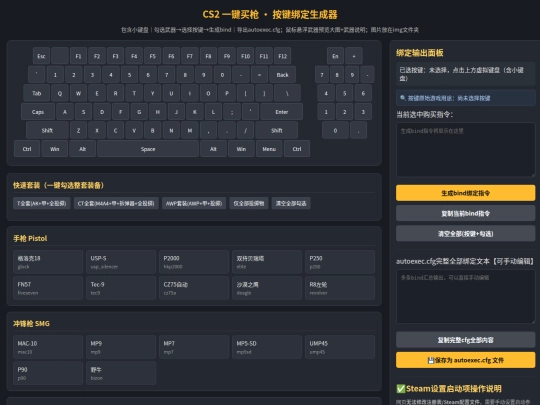
Task: Toggle the 双持贝瑞塔 elite weapon card
Action: [x=267, y=262]
